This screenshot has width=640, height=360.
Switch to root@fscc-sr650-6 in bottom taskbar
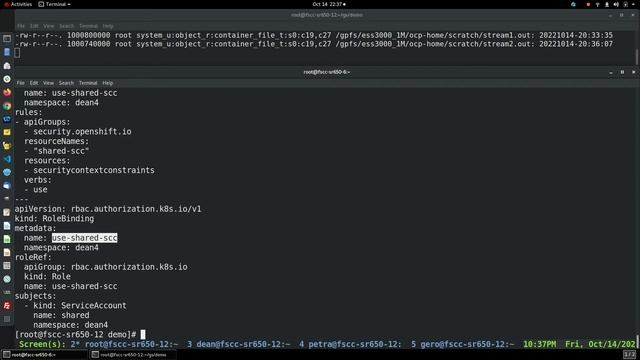pos(44,355)
